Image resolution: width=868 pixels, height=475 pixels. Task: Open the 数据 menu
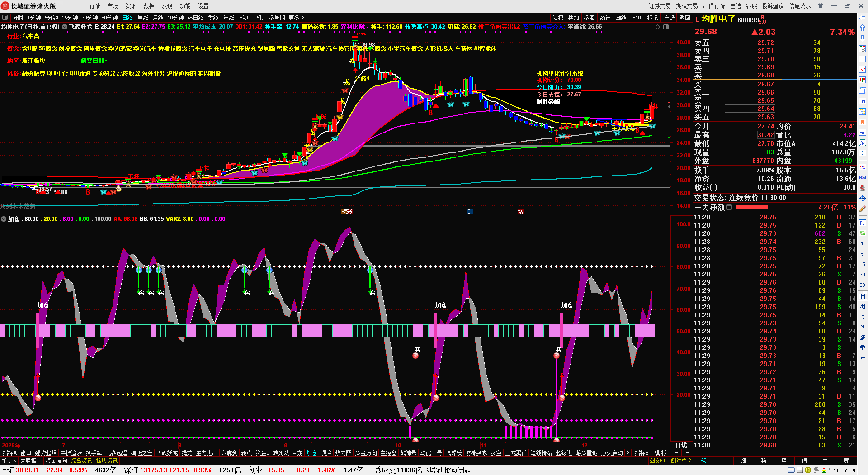[x=149, y=6]
